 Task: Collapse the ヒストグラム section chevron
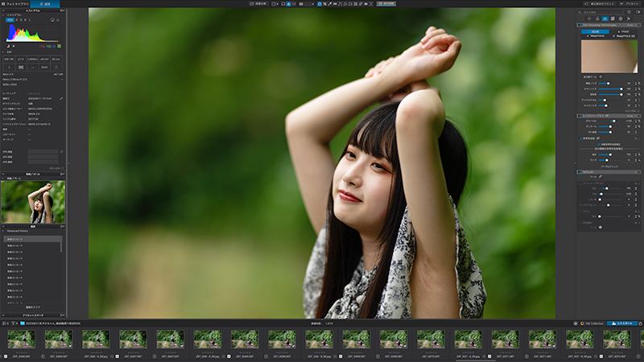tap(3, 14)
